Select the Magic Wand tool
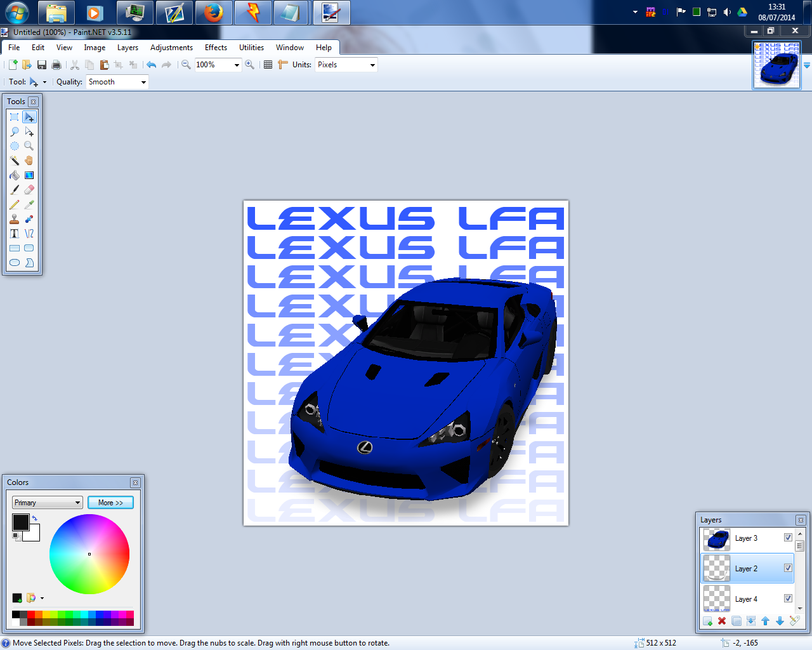 tap(15, 161)
